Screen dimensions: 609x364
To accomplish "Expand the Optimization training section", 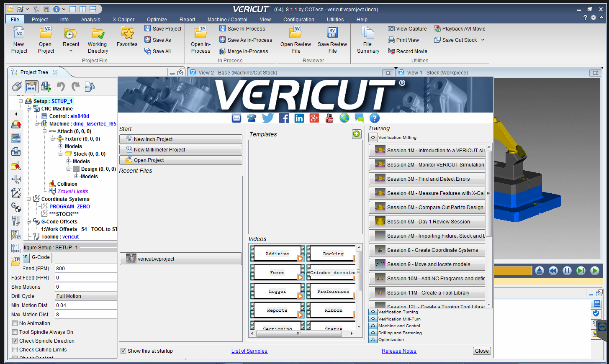I will (373, 339).
